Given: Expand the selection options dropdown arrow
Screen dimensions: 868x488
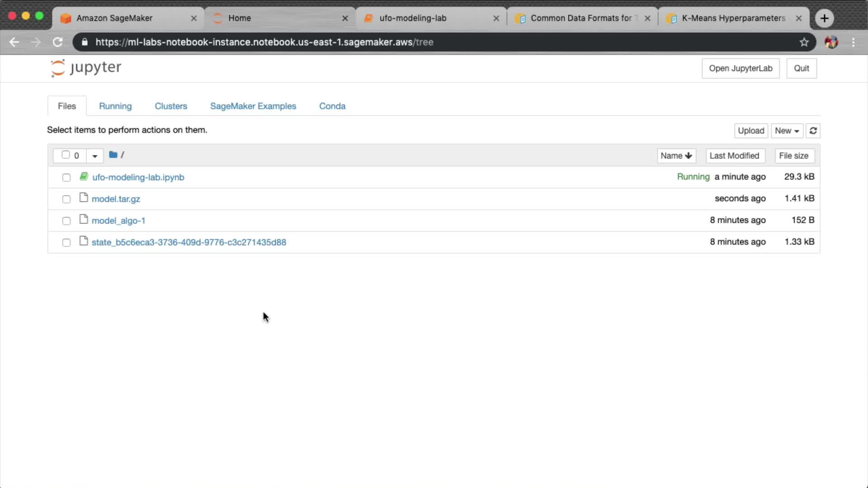Looking at the screenshot, I should 94,156.
